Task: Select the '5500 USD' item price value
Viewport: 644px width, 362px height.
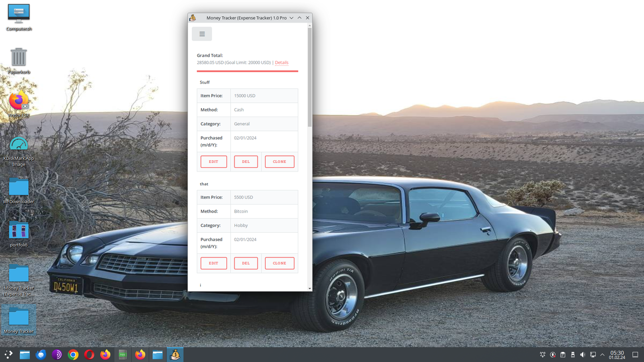Action: 244,197
